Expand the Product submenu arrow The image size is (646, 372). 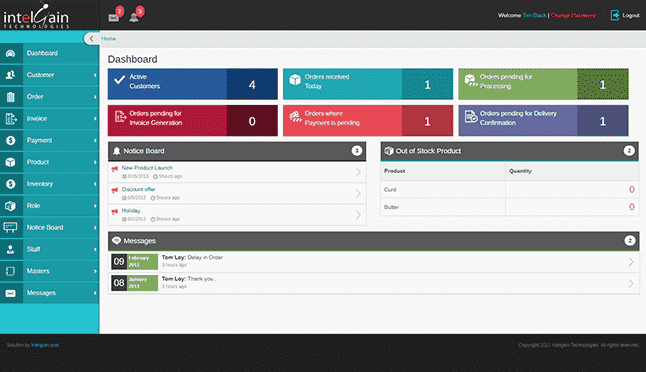pos(95,162)
